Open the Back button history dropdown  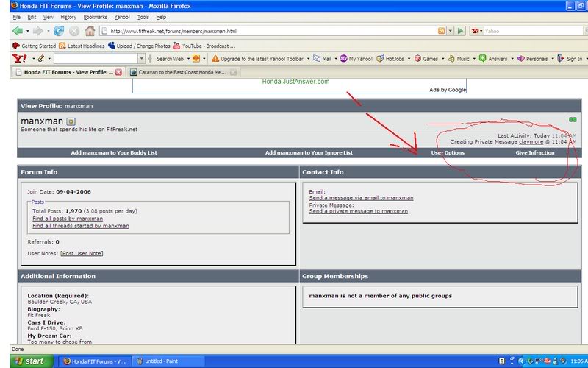[x=27, y=32]
